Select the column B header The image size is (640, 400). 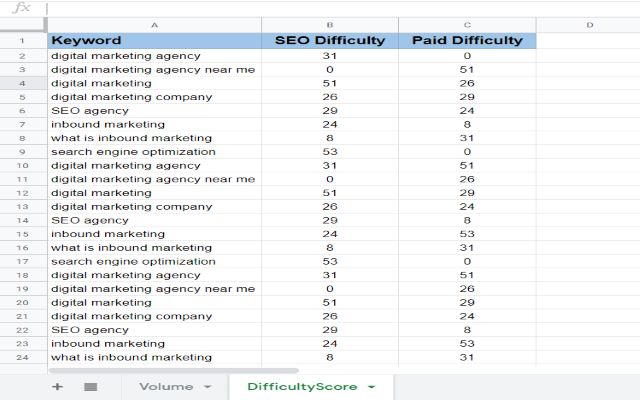tap(330, 25)
